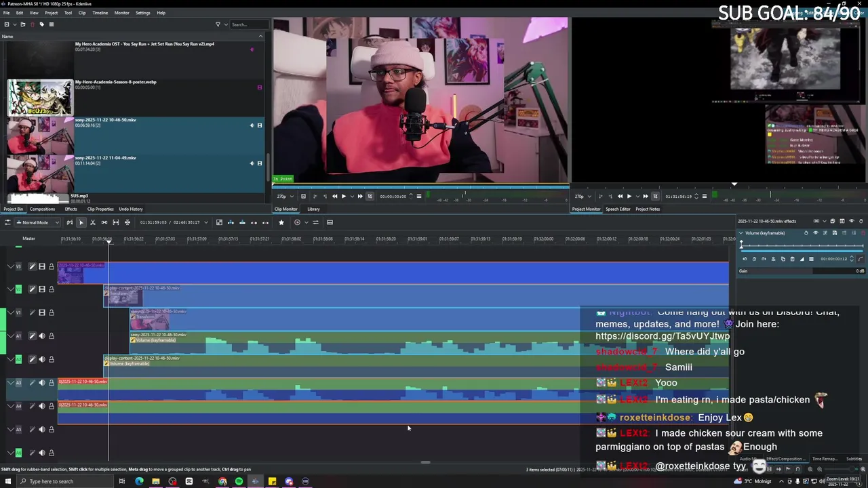Image resolution: width=868 pixels, height=488 pixels.
Task: Play the clip monitor
Action: click(344, 197)
